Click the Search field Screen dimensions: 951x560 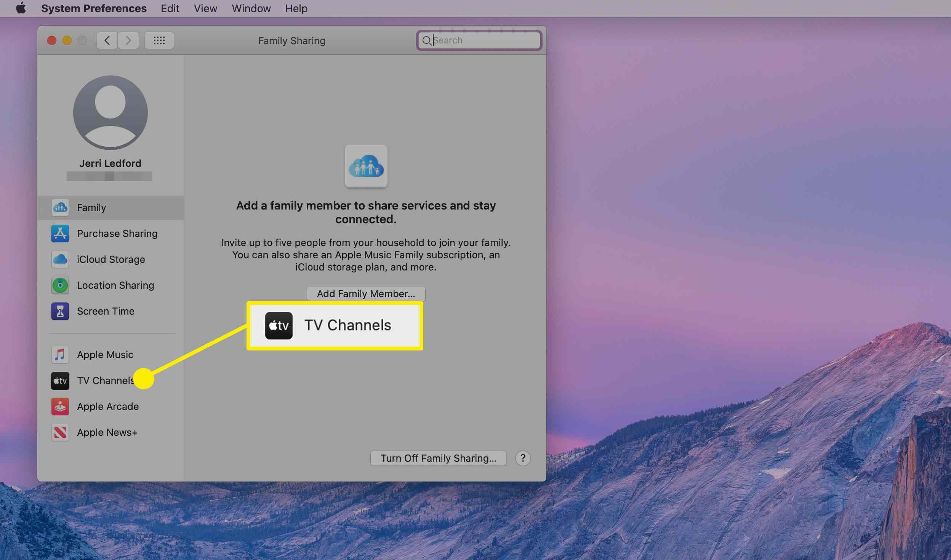tap(479, 40)
